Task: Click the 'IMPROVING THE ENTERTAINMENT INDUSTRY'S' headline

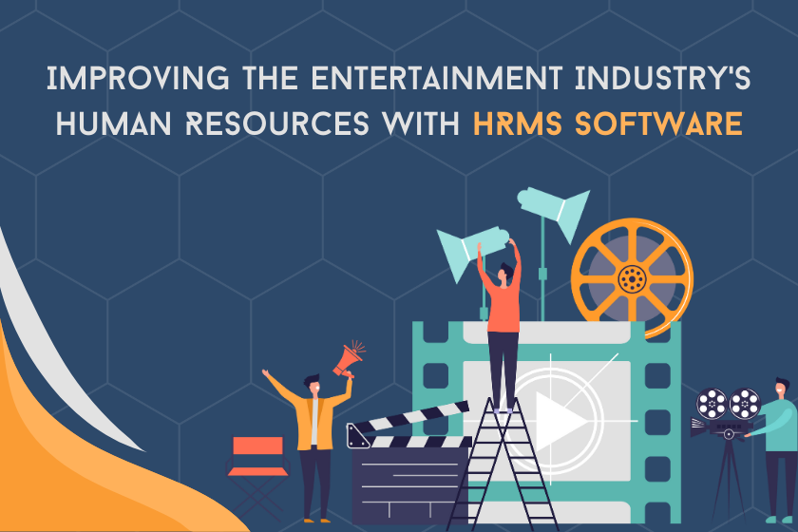Action: (399, 79)
